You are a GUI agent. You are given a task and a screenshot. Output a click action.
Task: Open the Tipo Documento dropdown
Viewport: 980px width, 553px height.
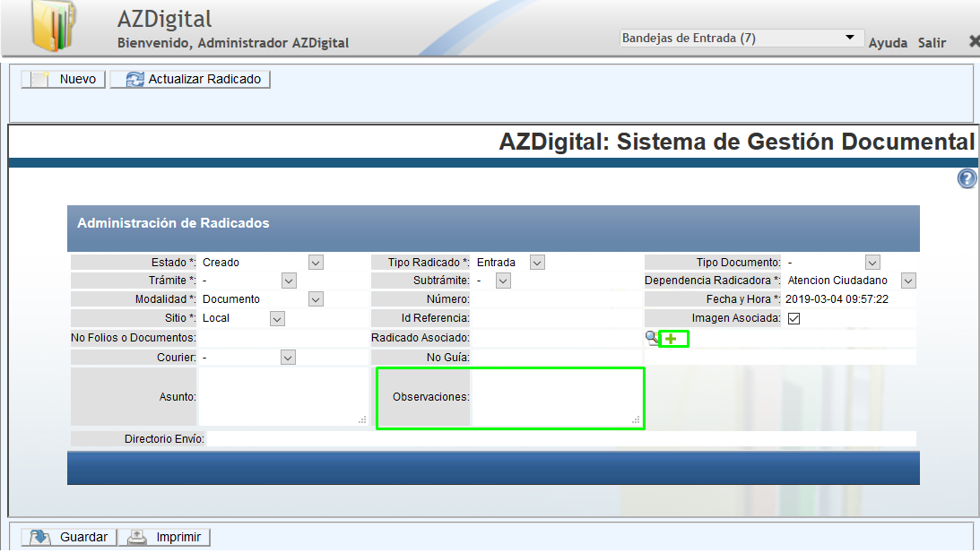[872, 263]
